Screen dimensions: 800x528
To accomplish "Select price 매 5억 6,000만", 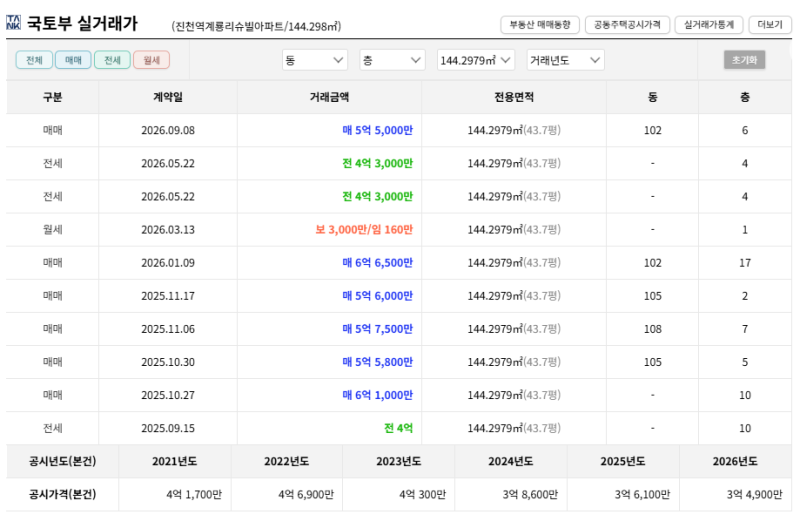I will (x=378, y=296).
